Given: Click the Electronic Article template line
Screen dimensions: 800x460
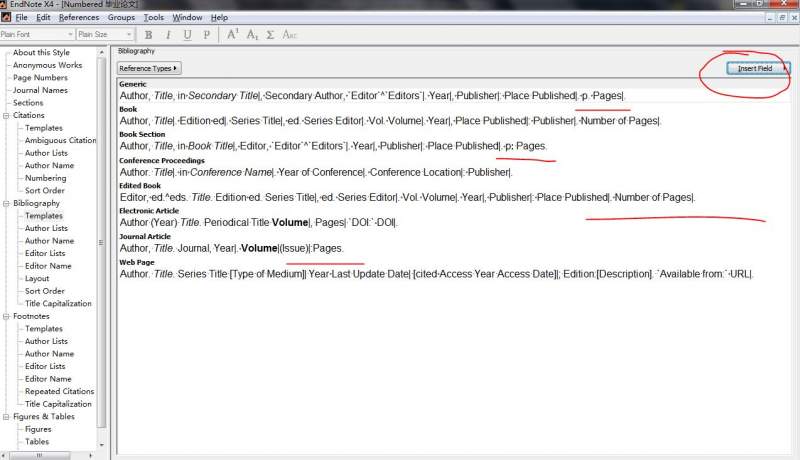Looking at the screenshot, I should [x=259, y=223].
